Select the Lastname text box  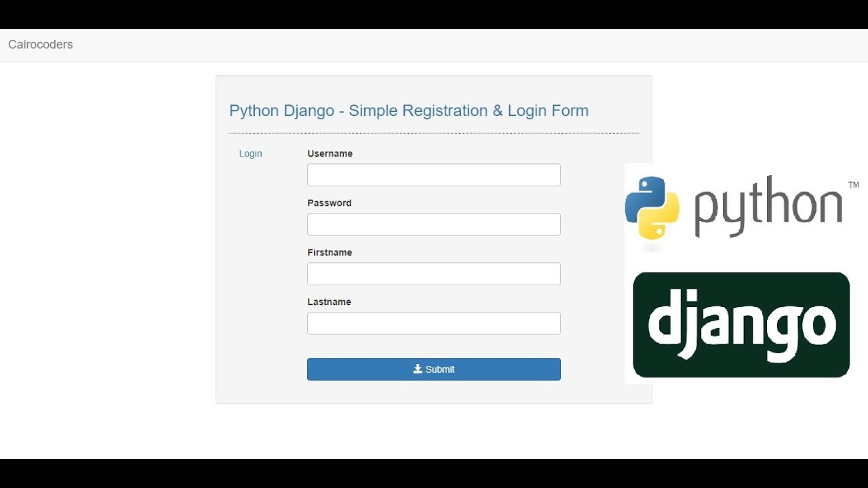434,323
